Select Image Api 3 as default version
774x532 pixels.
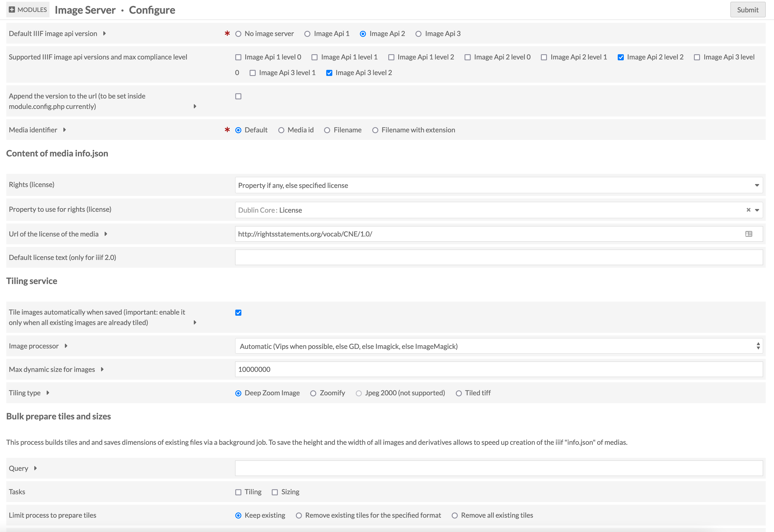(x=418, y=34)
